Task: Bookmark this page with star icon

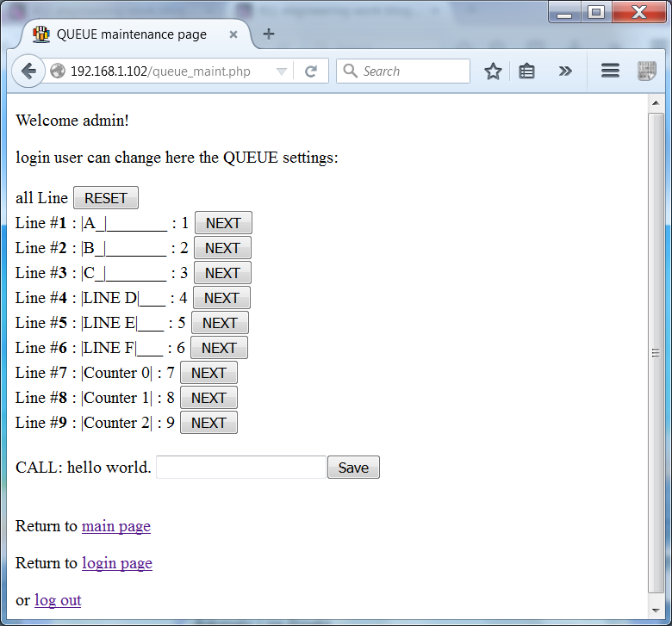Action: (x=493, y=71)
